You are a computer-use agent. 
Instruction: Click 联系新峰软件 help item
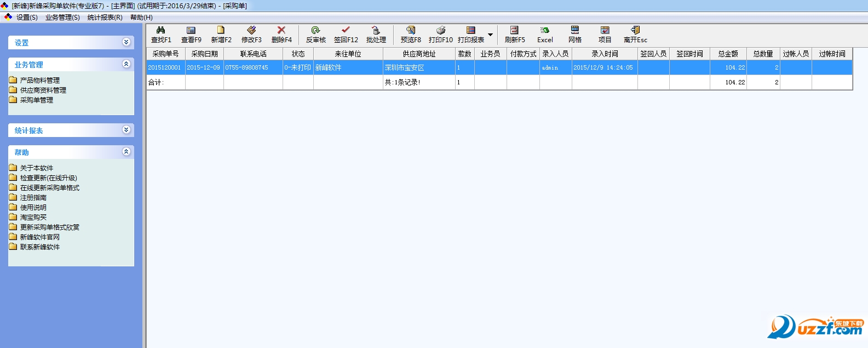(40, 247)
